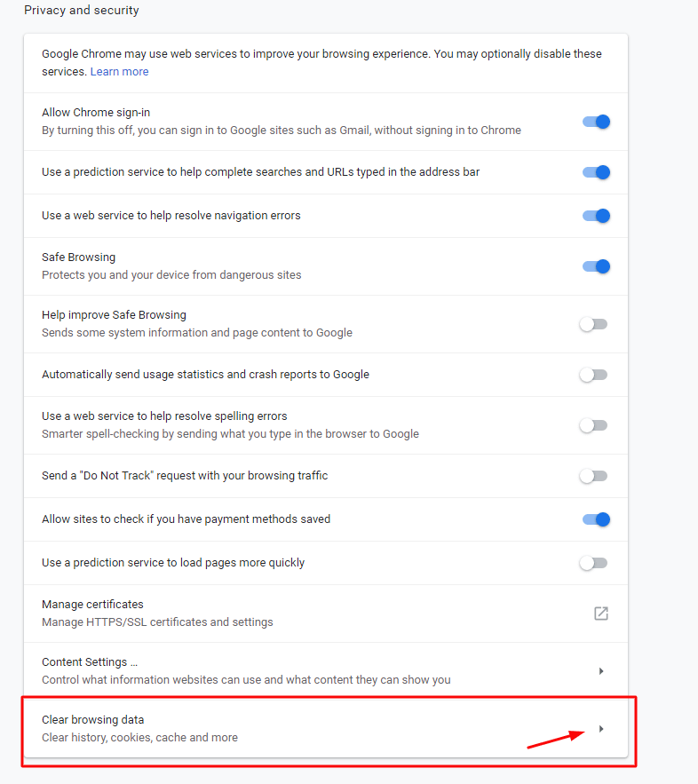Disable address bar prediction service toggle

[596, 172]
